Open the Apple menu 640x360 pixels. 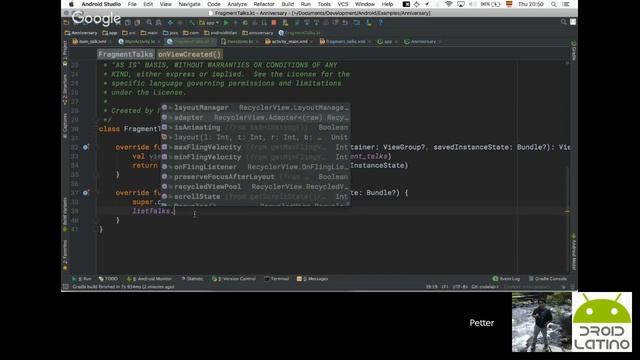71,4
